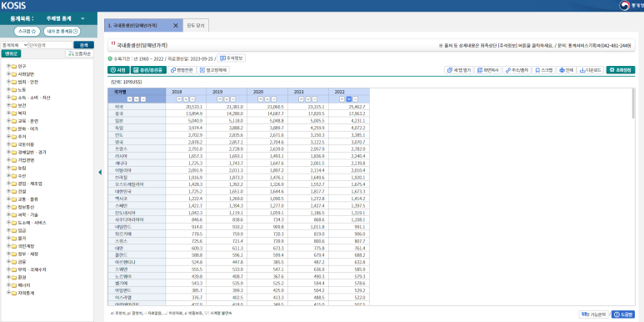The image size is (644, 322).
Task: Click the 오름차순 ascending sort button
Action: [79, 53]
